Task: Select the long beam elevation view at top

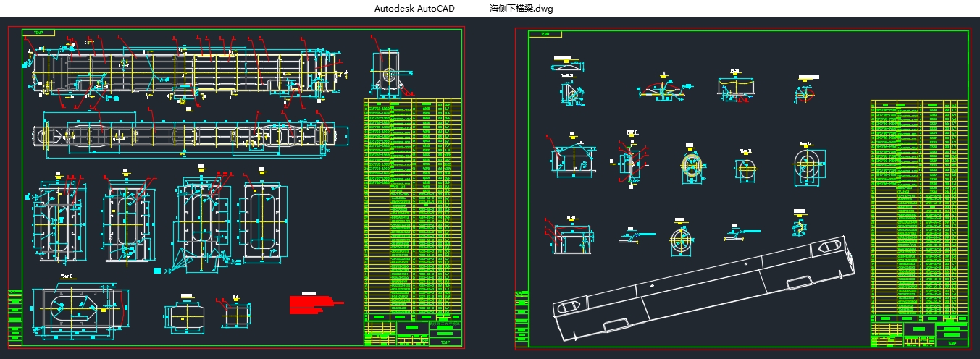Action: tap(185, 72)
